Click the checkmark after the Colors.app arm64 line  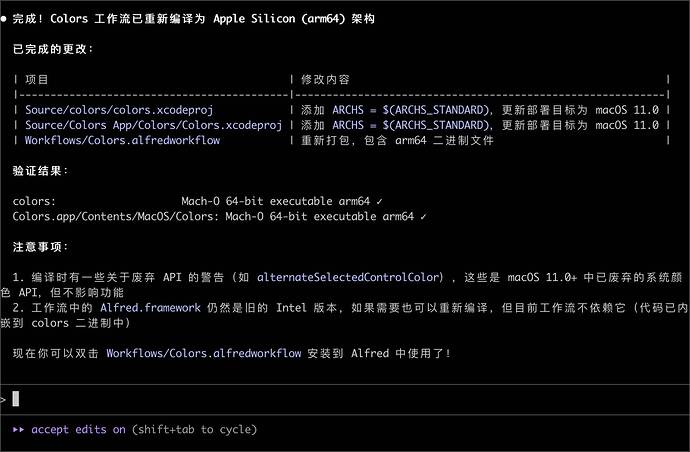click(423, 217)
